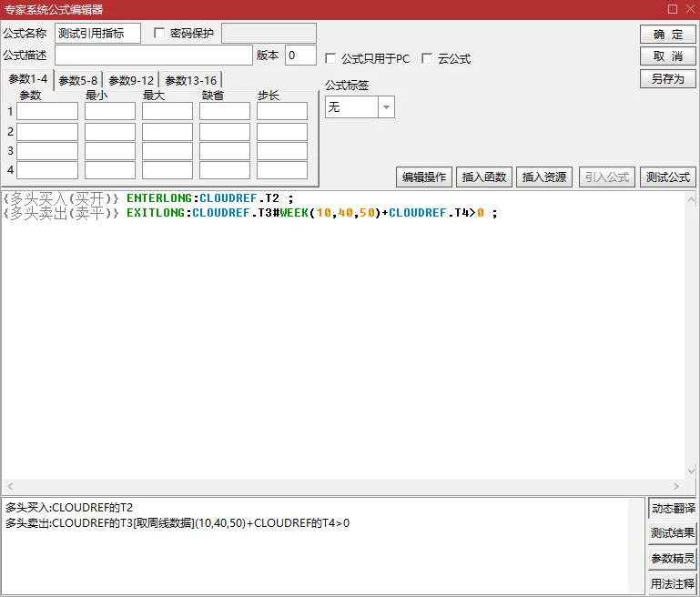Switch to the 参数1-4 tab
Image resolution: width=700 pixels, height=597 pixels.
click(27, 79)
